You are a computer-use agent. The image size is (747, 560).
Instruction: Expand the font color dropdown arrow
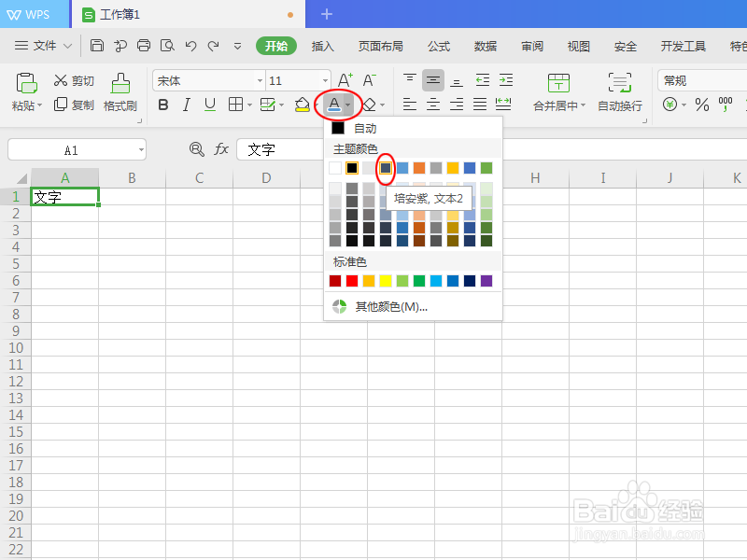[x=348, y=105]
